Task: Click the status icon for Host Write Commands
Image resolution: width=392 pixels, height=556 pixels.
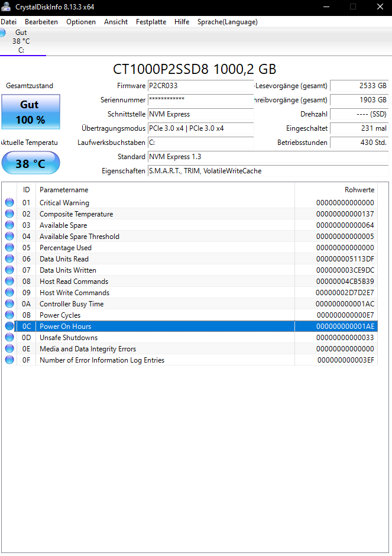Action: click(x=9, y=293)
